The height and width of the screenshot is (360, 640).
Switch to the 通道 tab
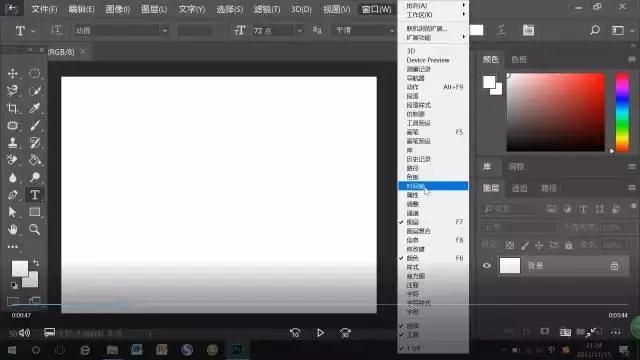(x=519, y=188)
